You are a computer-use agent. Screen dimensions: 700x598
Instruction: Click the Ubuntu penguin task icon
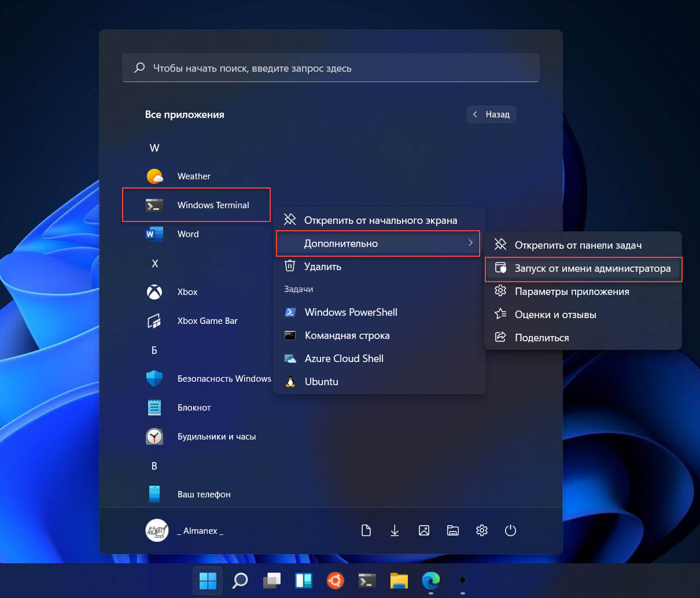(290, 382)
